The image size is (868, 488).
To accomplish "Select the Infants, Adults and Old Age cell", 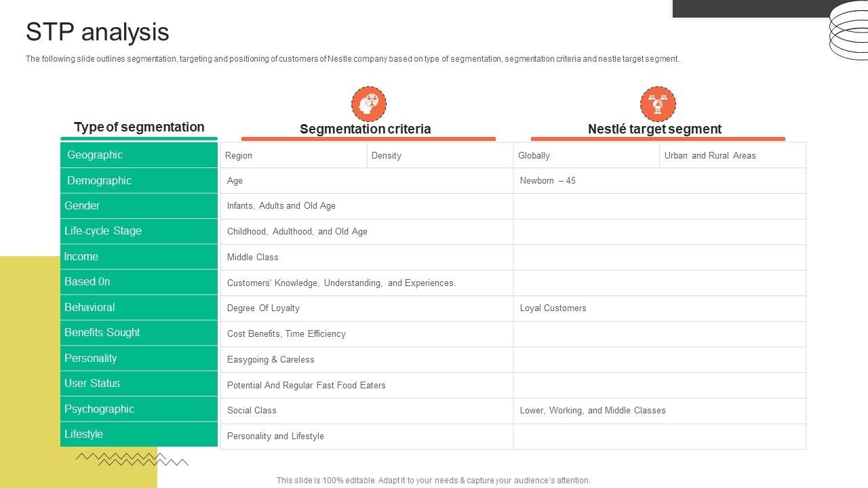I will tap(367, 206).
